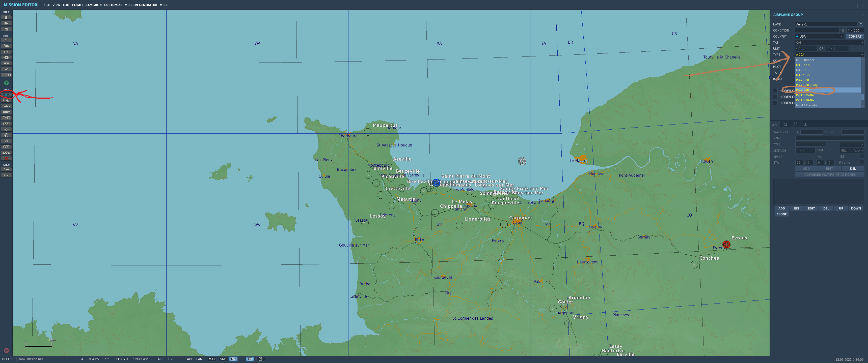Open the DFLT dropdown in status bar
This screenshot has height=363, width=868.
7,359
